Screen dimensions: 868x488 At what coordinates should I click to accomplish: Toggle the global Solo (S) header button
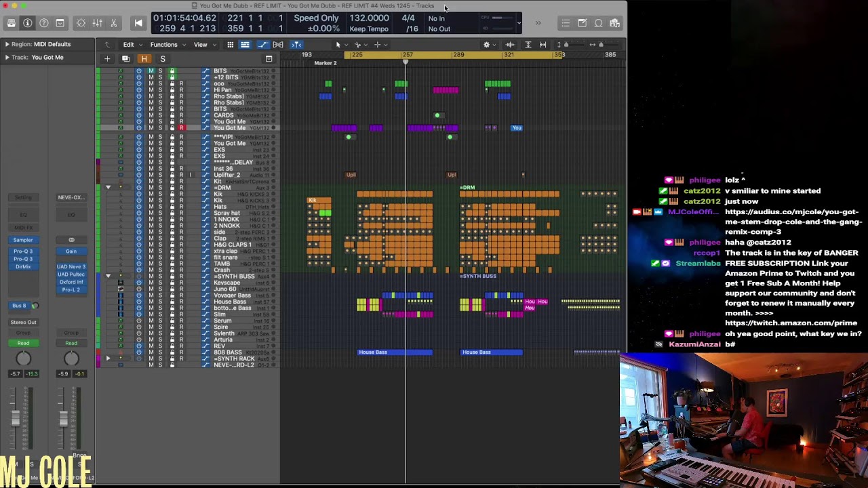[x=163, y=59]
